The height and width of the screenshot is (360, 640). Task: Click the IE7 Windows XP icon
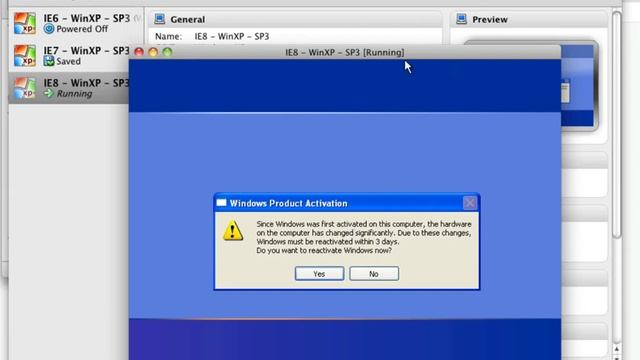pyautogui.click(x=24, y=56)
